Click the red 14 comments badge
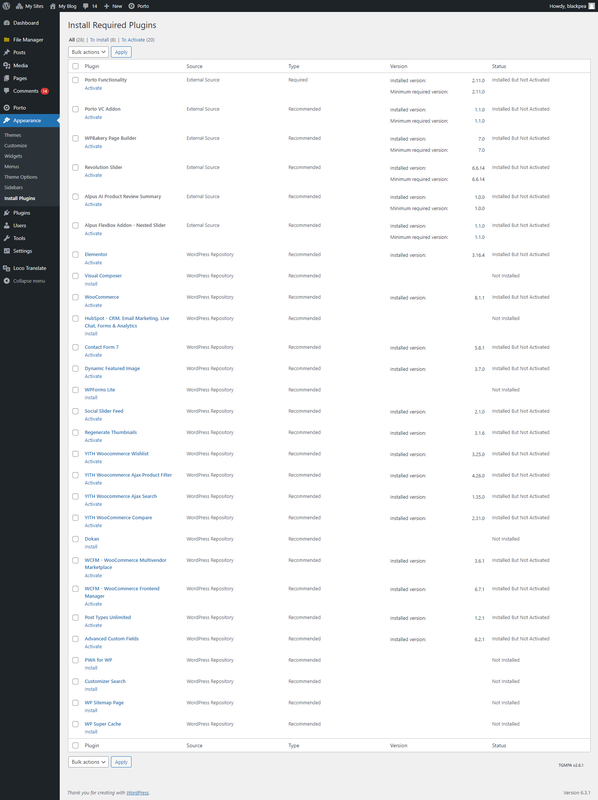 tap(45, 91)
